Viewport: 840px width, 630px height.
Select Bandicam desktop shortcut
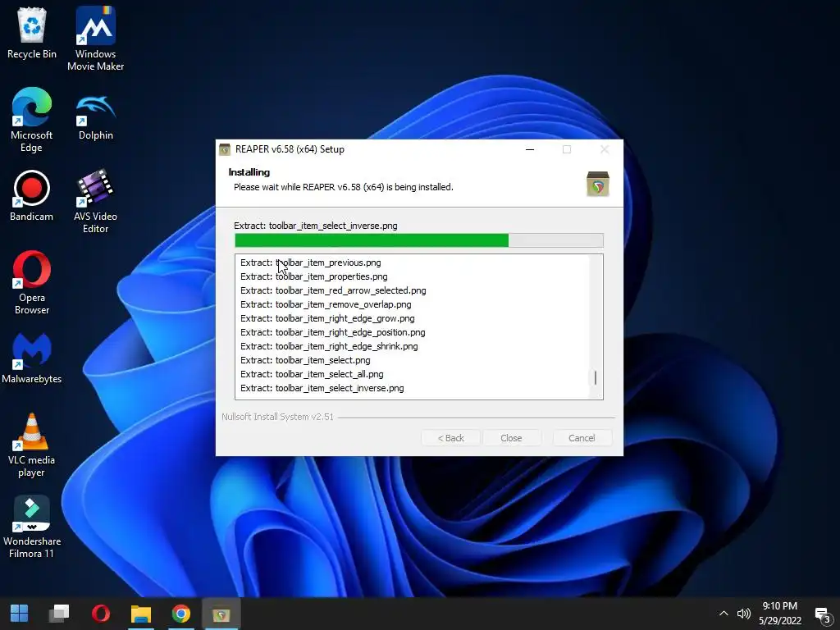[32, 195]
